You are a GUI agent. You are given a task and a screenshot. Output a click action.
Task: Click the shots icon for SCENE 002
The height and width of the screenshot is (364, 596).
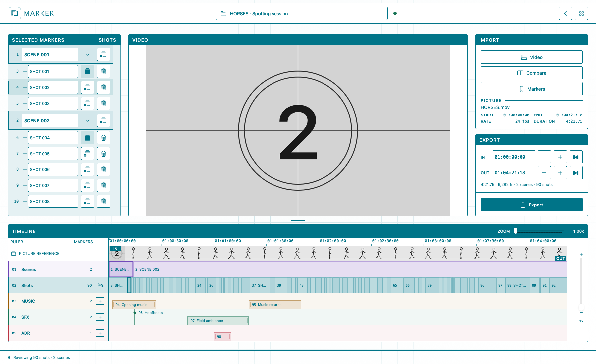pyautogui.click(x=104, y=120)
